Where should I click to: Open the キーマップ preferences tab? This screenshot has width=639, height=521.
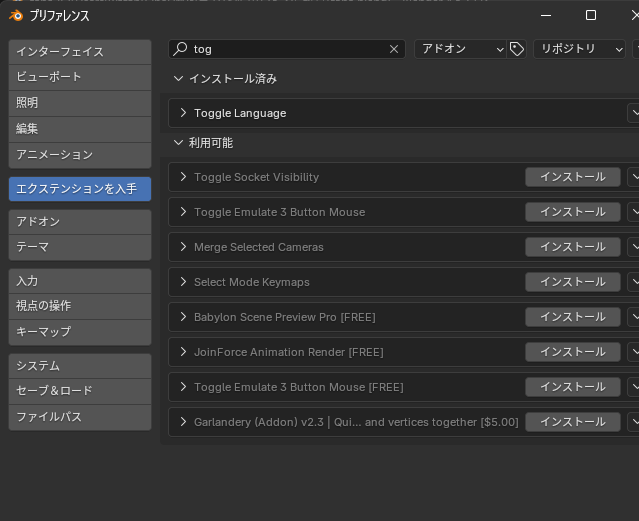pyautogui.click(x=79, y=331)
